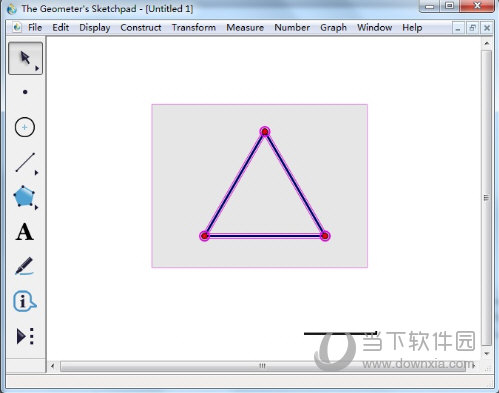This screenshot has width=499, height=393.
Task: Minimize the inner Untitled 1 document
Action: click(x=458, y=29)
